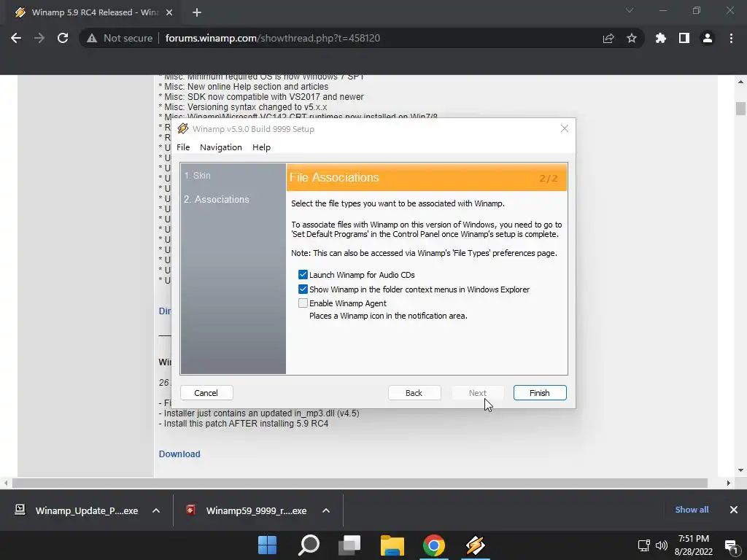Image resolution: width=747 pixels, height=560 pixels.
Task: Toggle the Chrome side panel icon
Action: [x=684, y=38]
